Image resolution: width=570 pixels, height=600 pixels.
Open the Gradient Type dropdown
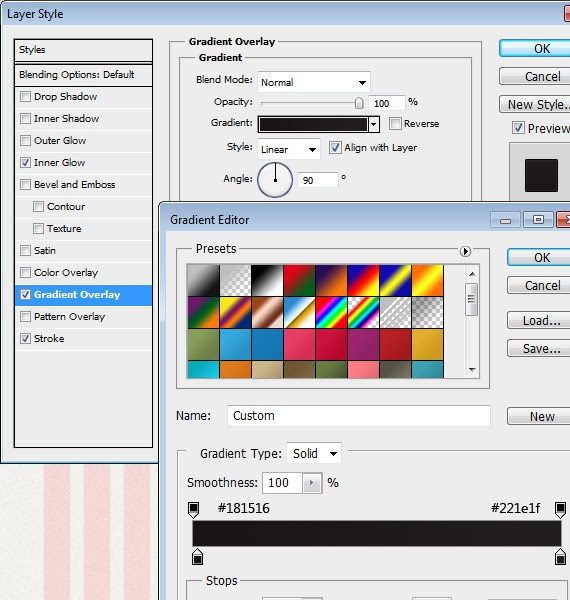[314, 453]
